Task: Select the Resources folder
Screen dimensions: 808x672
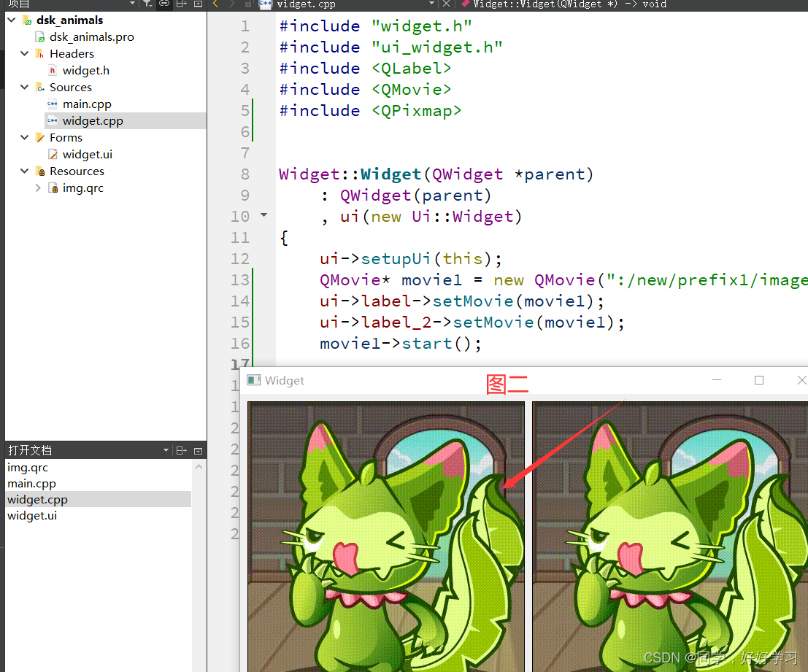Action: coord(77,171)
